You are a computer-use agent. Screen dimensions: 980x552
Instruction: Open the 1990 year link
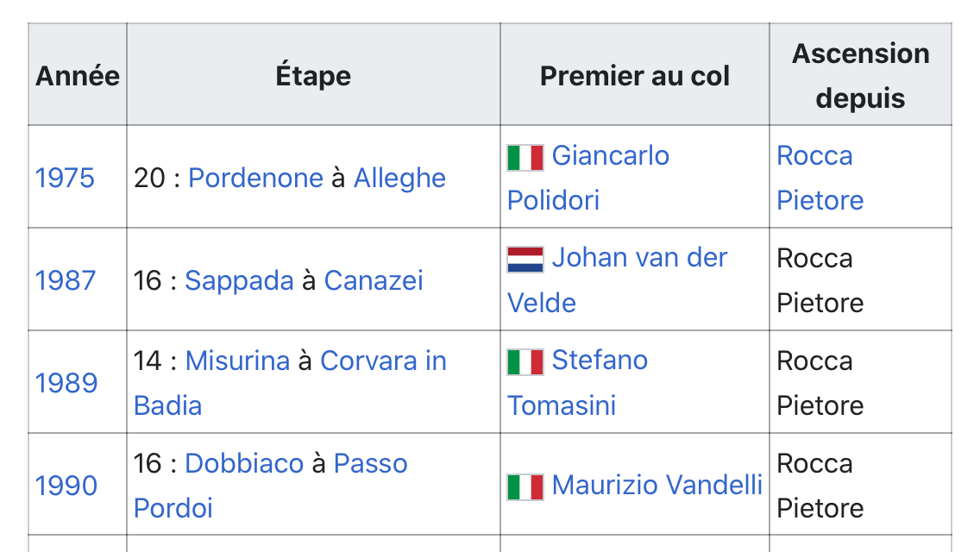point(65,486)
